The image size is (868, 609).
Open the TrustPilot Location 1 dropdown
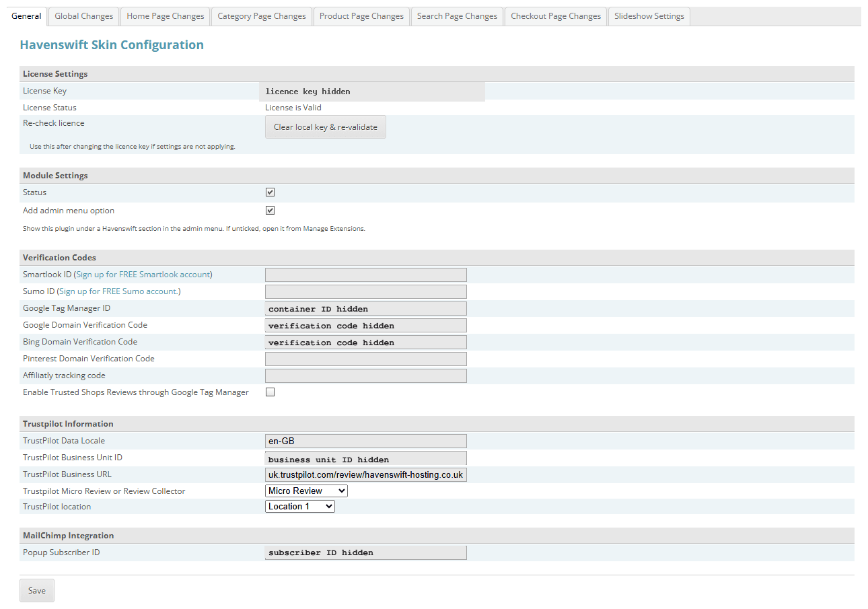pyautogui.click(x=300, y=507)
